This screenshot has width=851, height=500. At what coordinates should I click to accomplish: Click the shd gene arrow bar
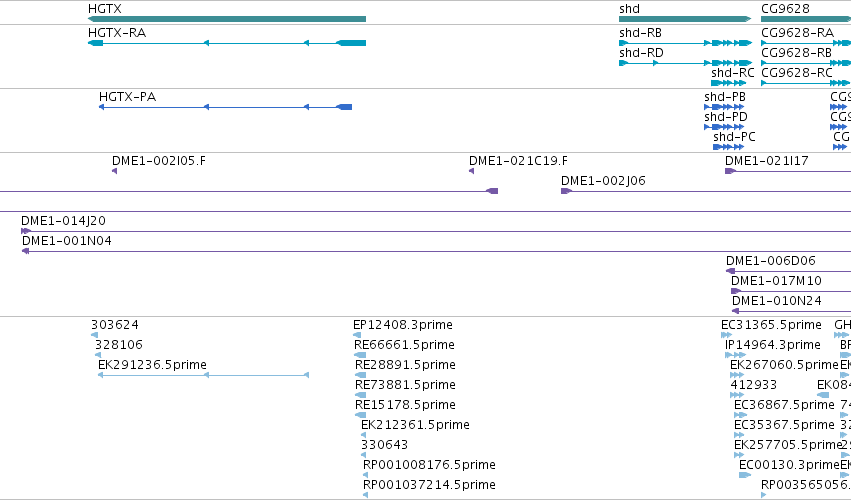click(685, 19)
